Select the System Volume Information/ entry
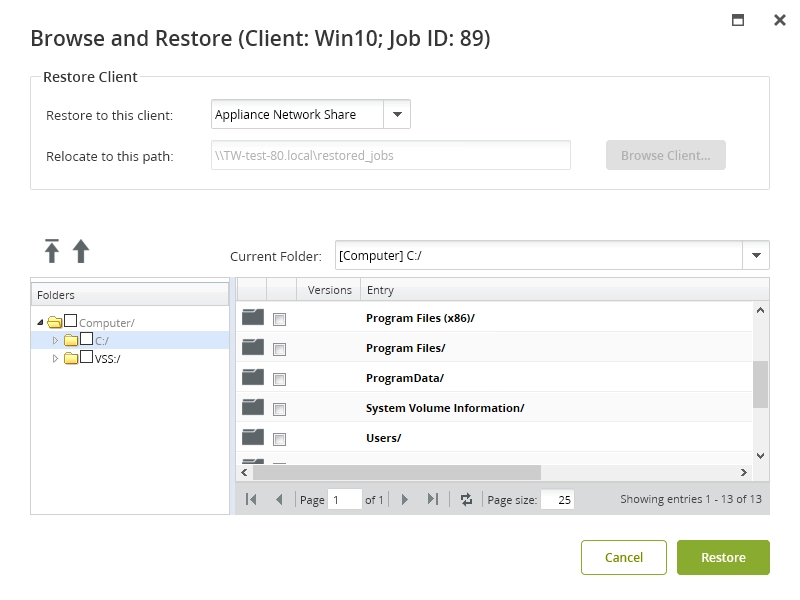Screen dimensions: 800x600 coord(445,408)
